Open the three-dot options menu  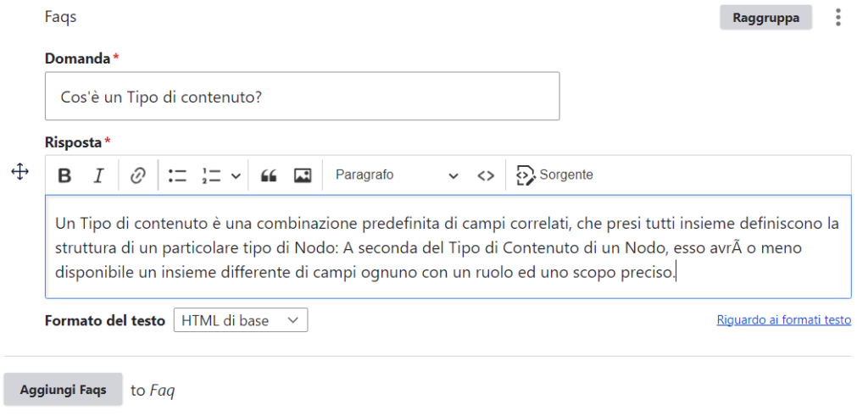(x=838, y=17)
